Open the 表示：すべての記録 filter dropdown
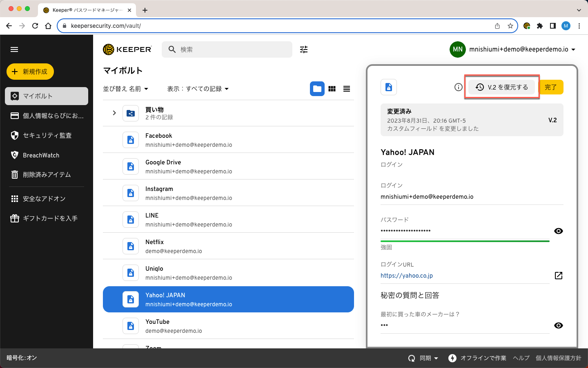This screenshot has height=368, width=588. point(198,89)
